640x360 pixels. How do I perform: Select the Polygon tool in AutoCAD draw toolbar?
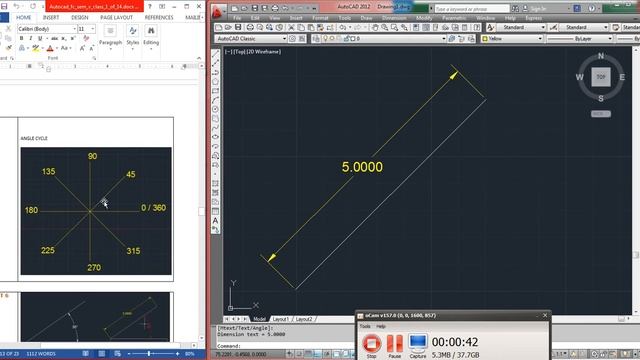(216, 82)
